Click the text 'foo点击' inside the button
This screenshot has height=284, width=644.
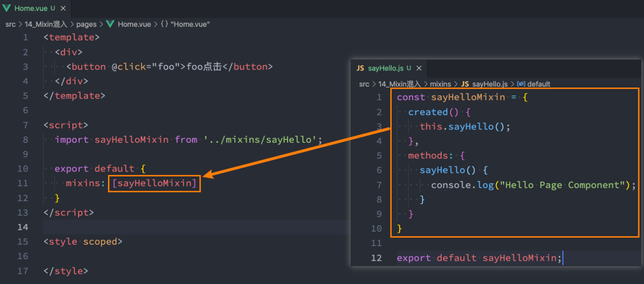204,67
